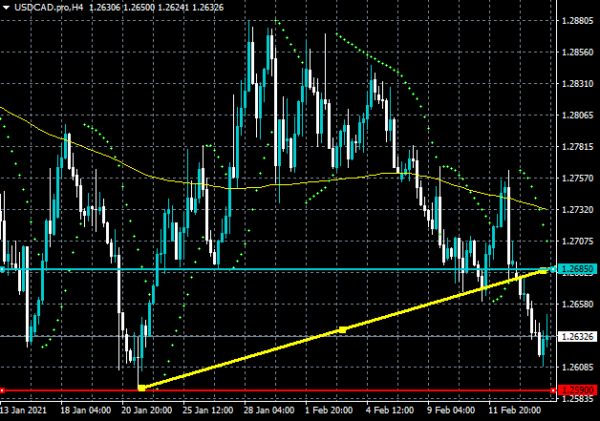The height and width of the screenshot is (421, 600).
Task: Click the 1.26306 open price value in header
Action: 105,7
